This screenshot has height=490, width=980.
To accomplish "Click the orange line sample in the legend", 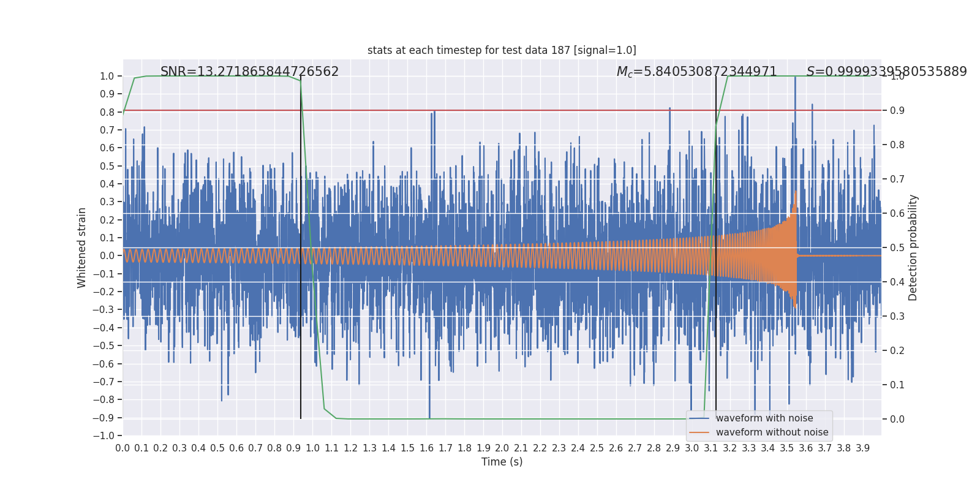I will pos(699,432).
